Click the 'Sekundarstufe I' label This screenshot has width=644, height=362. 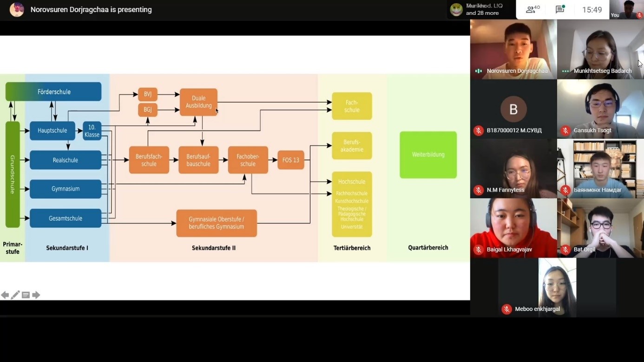67,248
